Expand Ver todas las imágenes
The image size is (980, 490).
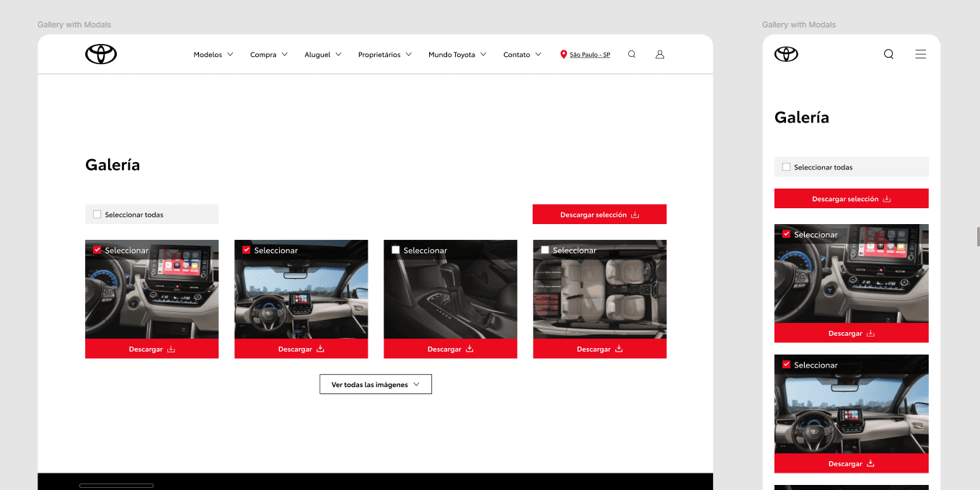(375, 385)
